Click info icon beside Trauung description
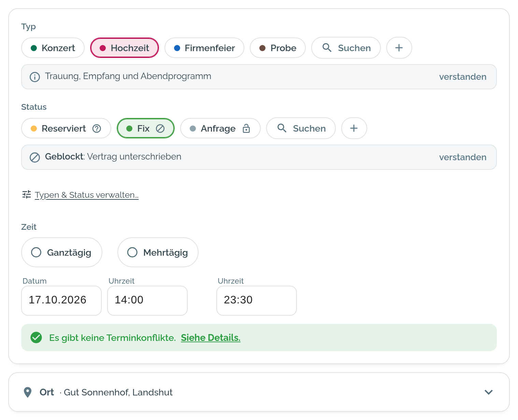The width and height of the screenshot is (518, 420). [35, 77]
